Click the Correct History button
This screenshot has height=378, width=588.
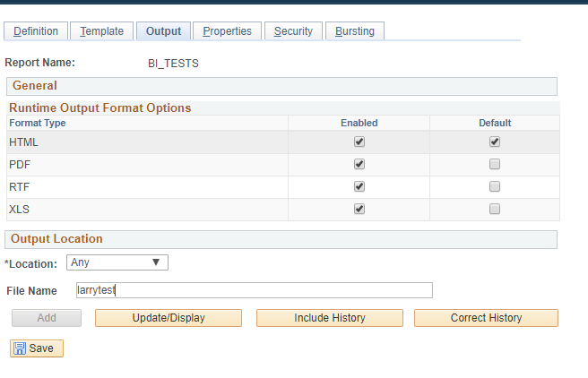click(486, 318)
